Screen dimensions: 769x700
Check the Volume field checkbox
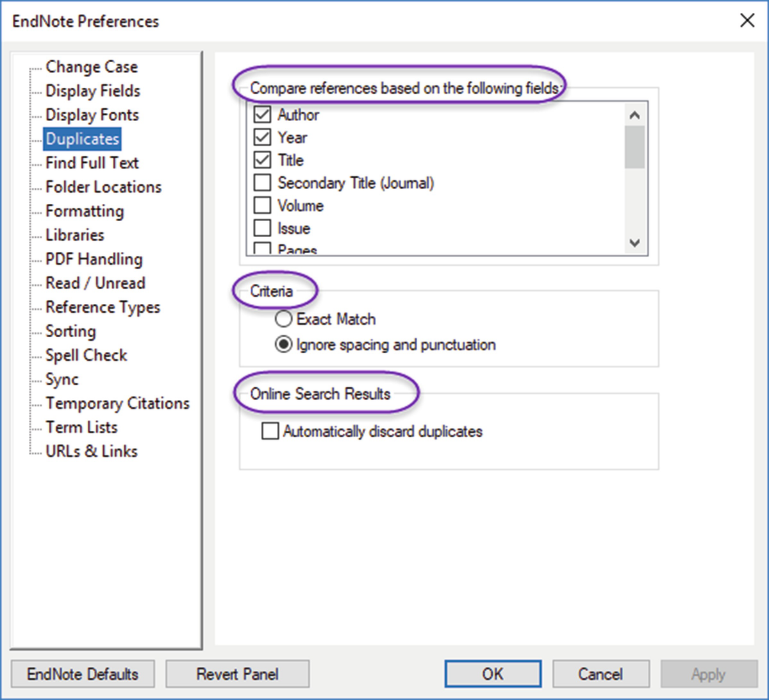[x=263, y=206]
